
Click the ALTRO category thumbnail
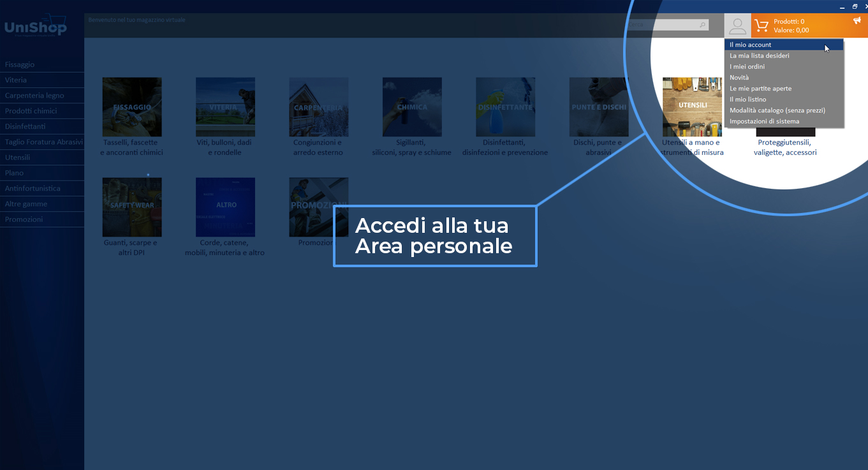pos(225,207)
